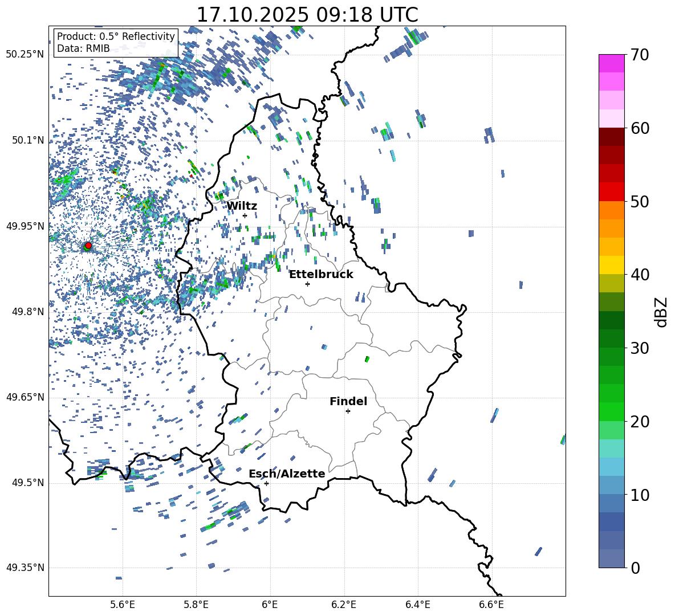Click latitude label 49.5°N

coord(27,483)
